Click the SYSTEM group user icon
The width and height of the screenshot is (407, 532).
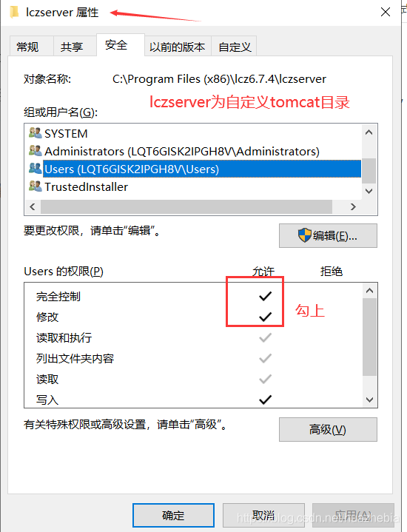point(35,133)
